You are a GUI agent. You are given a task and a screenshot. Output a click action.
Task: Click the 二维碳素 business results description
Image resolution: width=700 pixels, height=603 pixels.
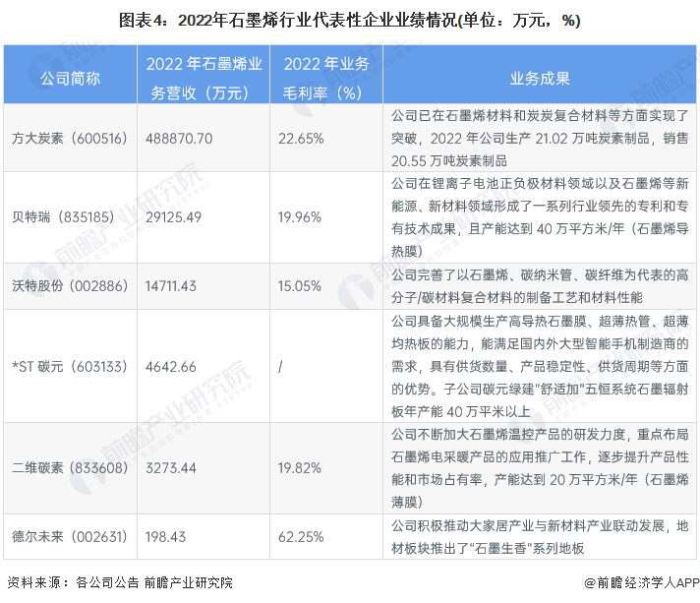[x=540, y=468]
